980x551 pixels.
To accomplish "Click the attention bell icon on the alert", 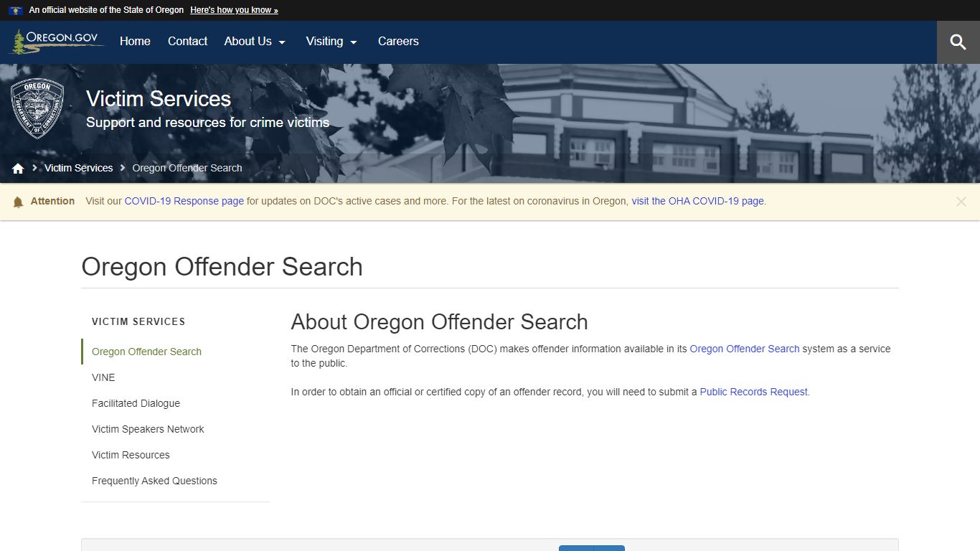I will pyautogui.click(x=18, y=202).
